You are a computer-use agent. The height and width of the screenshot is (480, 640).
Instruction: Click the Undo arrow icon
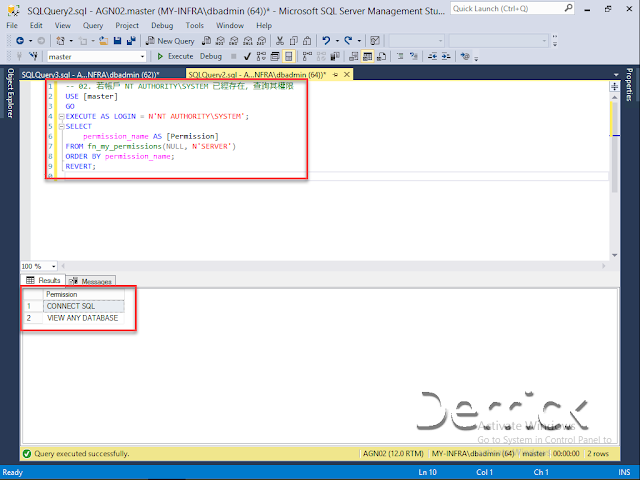326,41
